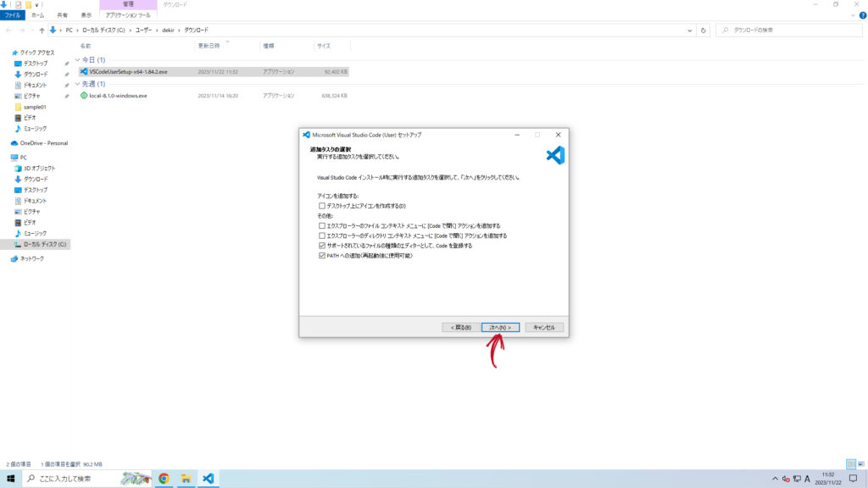Open the Quick Access Toolbar customize dropdown
The image size is (868, 488).
pos(37,5)
